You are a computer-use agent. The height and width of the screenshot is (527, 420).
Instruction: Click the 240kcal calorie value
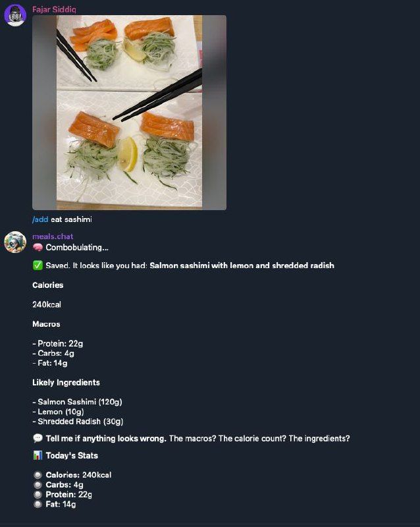tap(47, 304)
